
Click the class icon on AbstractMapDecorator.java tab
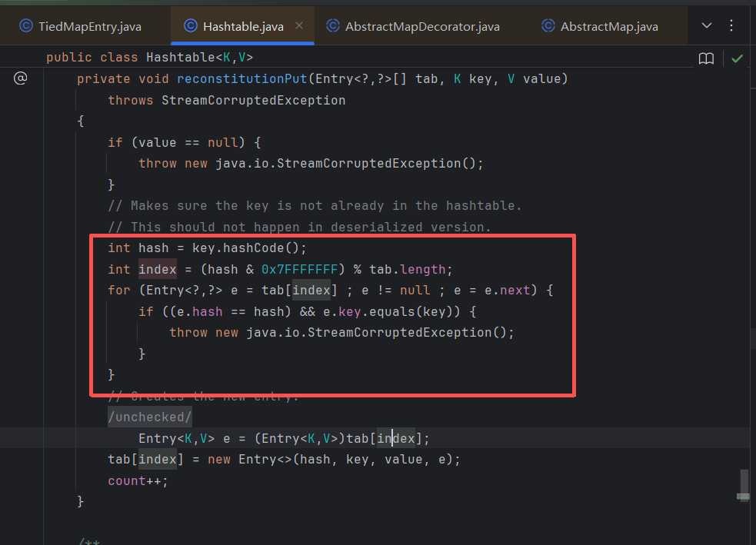(333, 26)
